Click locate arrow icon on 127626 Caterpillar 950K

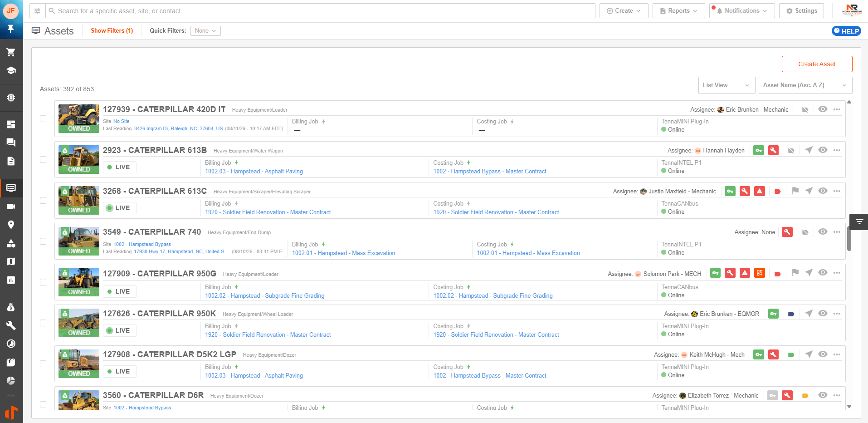pyautogui.click(x=809, y=314)
